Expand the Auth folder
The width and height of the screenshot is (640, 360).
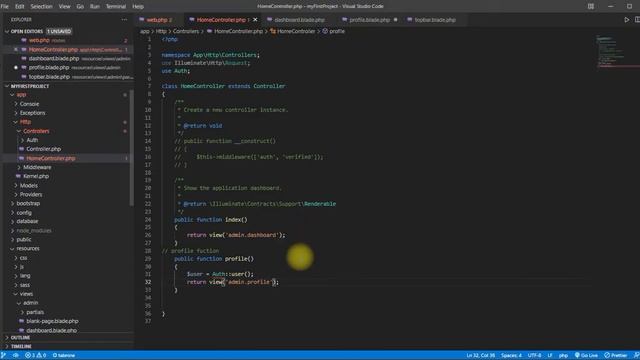tap(22, 140)
